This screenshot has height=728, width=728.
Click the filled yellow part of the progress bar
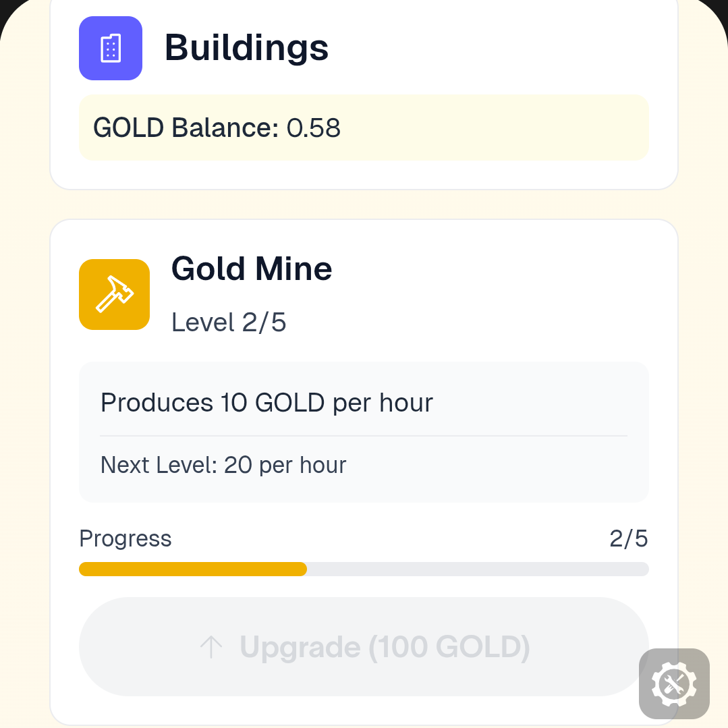192,569
